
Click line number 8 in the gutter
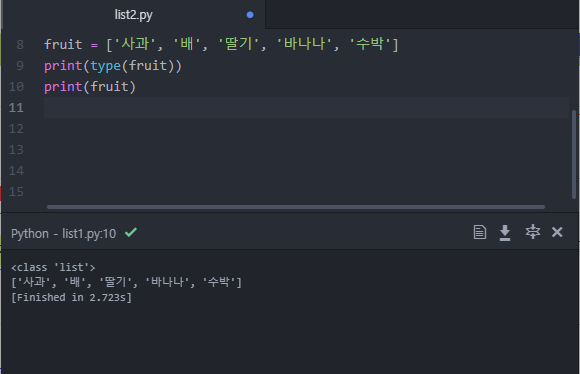20,45
